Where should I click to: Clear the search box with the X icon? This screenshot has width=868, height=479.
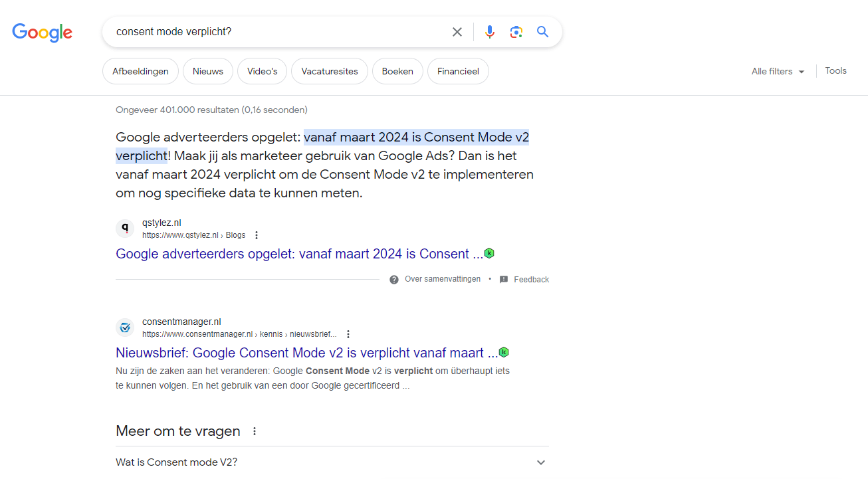[457, 32]
